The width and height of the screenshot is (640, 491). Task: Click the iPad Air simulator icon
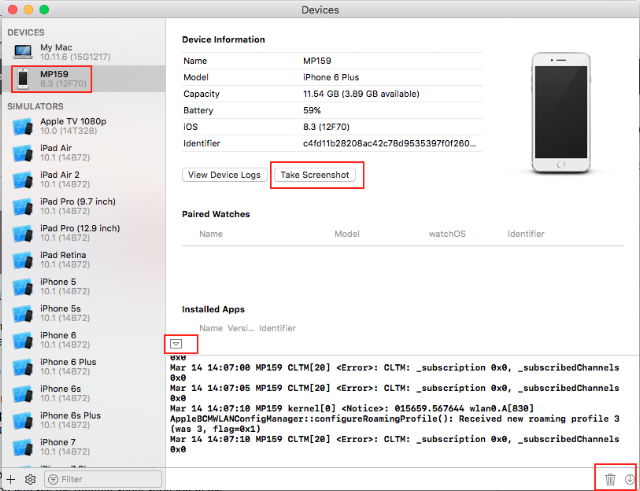(x=23, y=153)
